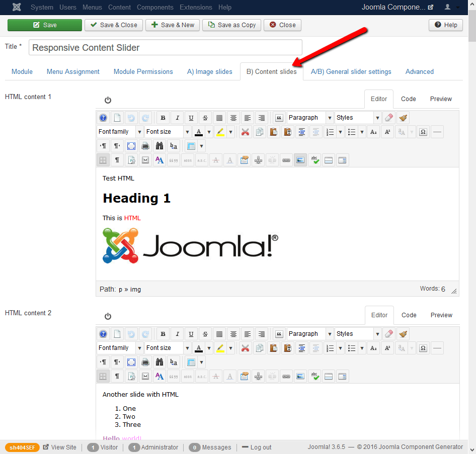The image size is (476, 454).
Task: Toggle the HTML content 1 editor power switch
Action: click(108, 100)
